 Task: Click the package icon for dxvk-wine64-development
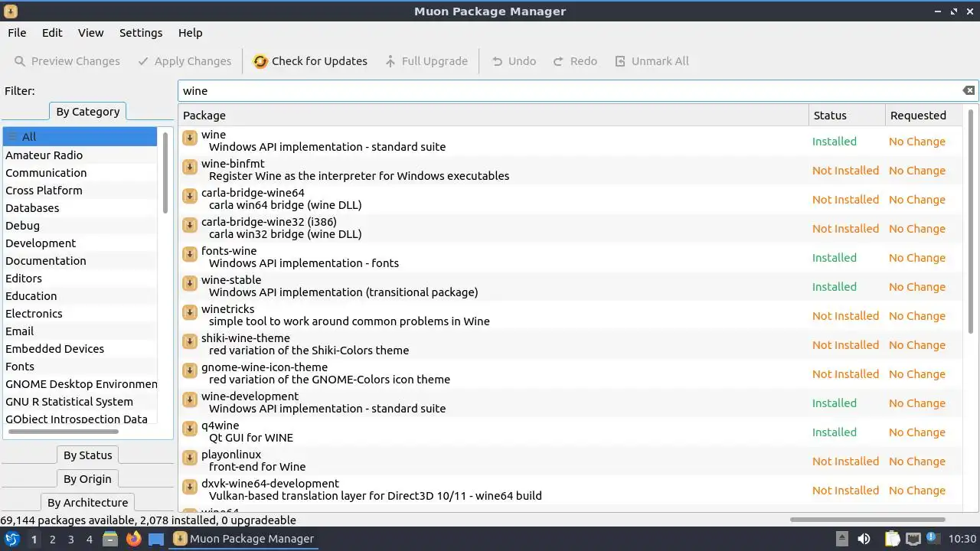click(190, 487)
